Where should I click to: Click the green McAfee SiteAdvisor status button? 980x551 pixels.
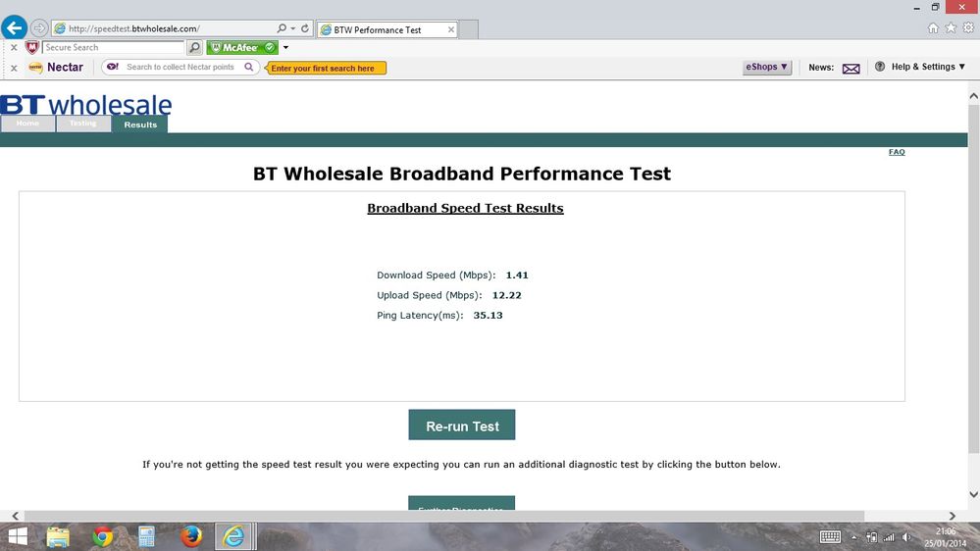[242, 47]
